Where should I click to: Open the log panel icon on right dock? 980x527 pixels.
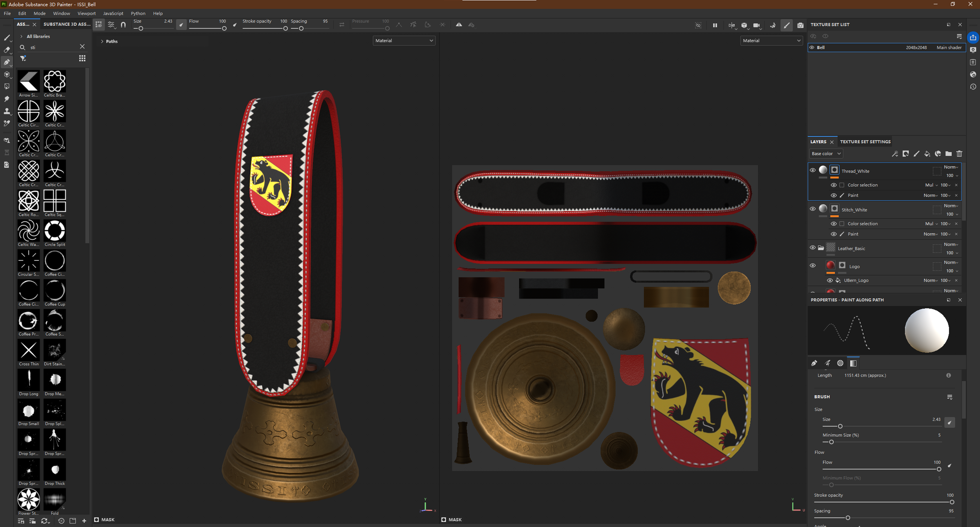[x=973, y=62]
